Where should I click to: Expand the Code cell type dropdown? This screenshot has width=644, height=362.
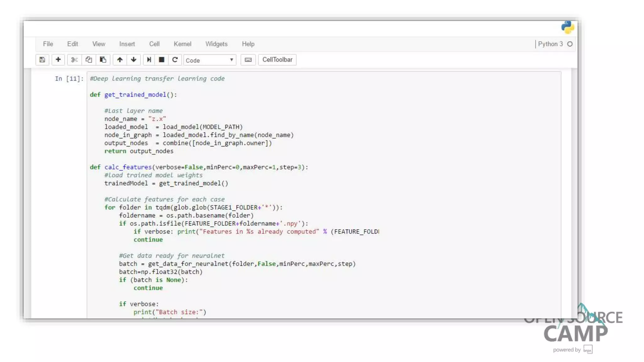point(209,60)
